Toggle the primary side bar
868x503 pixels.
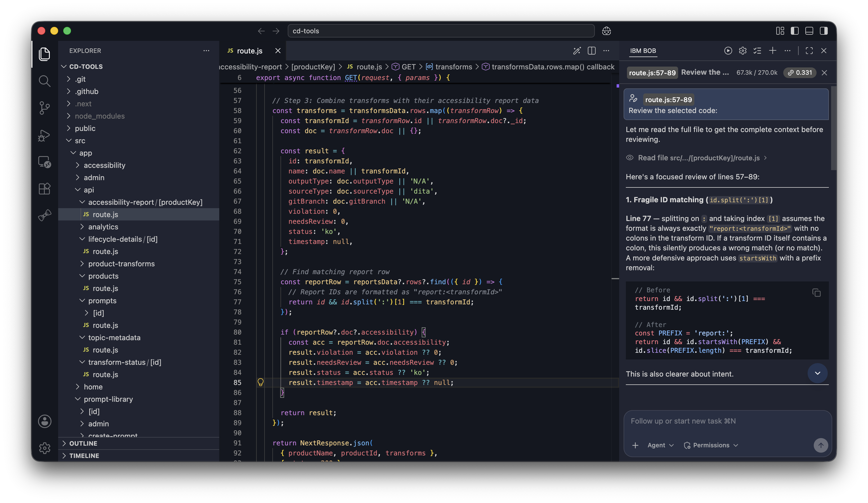[795, 31]
